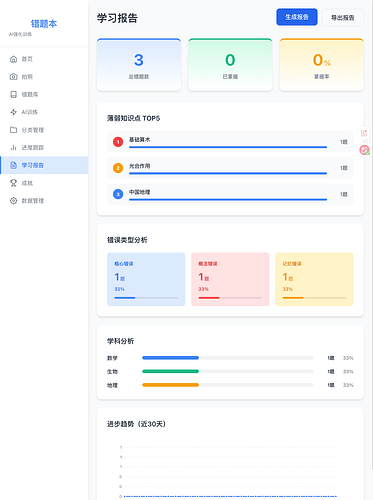The height and width of the screenshot is (500, 373).
Task: Select the 总错题数 card showing 3
Action: (x=139, y=65)
